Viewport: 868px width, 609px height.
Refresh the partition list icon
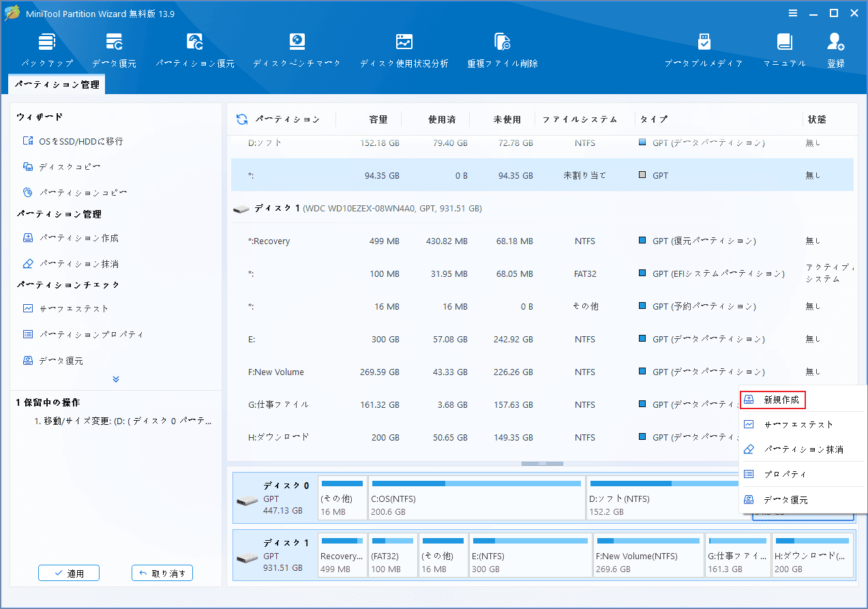coord(242,119)
